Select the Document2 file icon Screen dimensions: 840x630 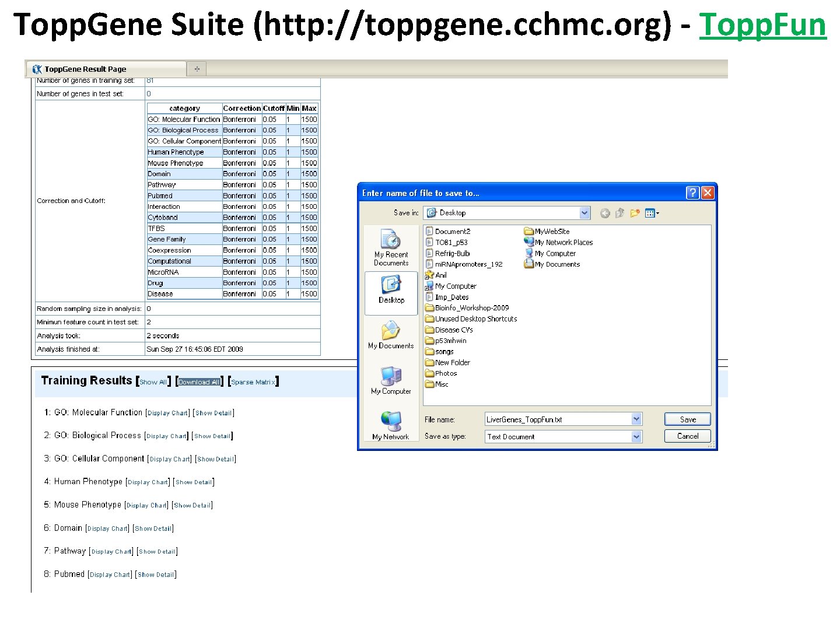429,231
